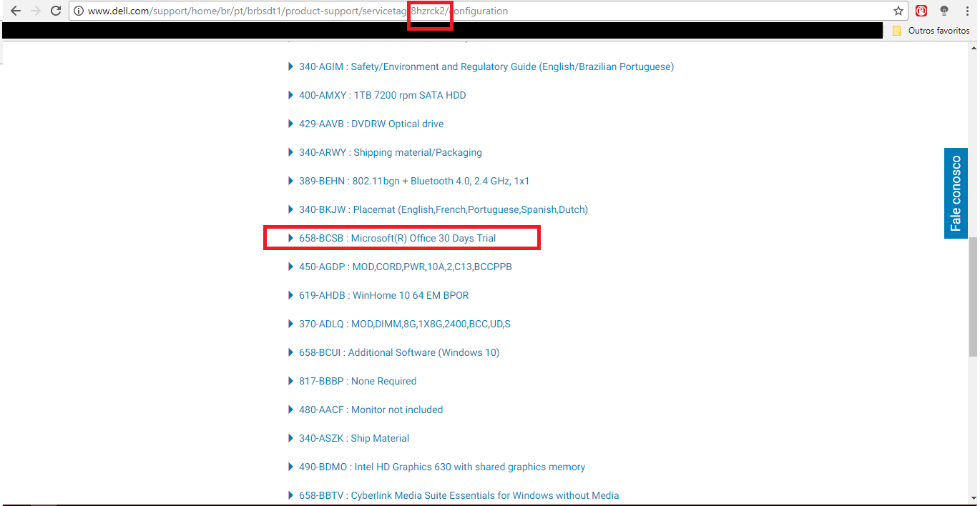Screen dimensions: 980x506
Task: Open the Safety/Environment and Regulatory Guide link
Action: click(486, 66)
